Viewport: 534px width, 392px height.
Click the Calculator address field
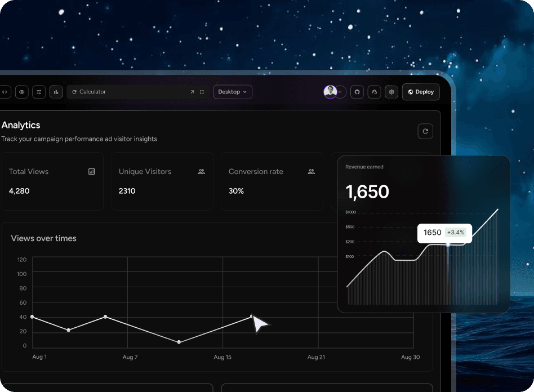tap(138, 92)
